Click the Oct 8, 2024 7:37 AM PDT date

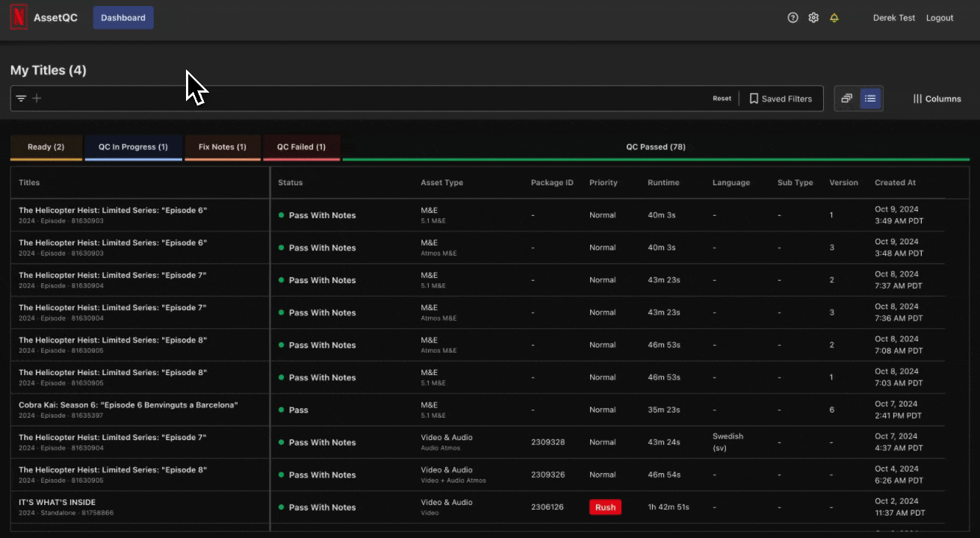tap(899, 280)
